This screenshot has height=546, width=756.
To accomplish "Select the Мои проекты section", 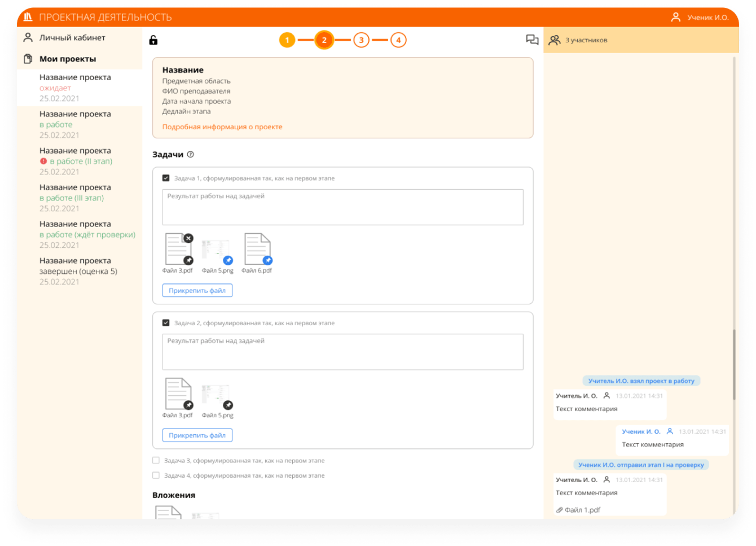I will tap(80, 59).
